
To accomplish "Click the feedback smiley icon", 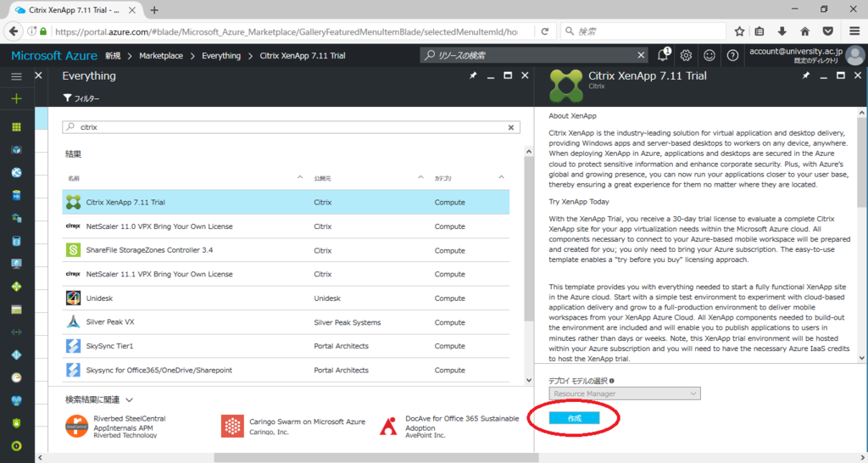I will point(709,55).
